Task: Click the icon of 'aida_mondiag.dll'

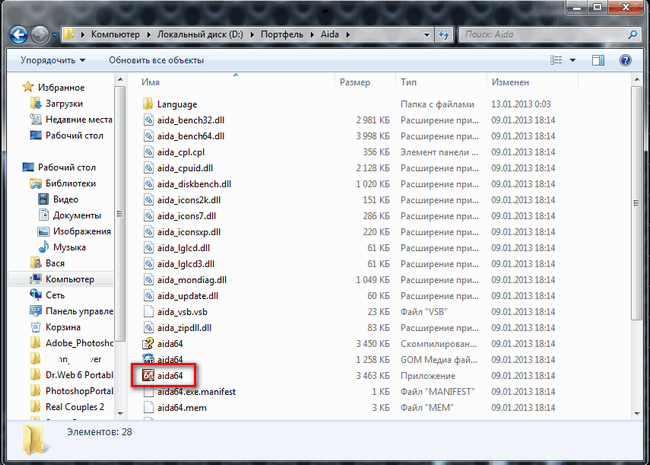Action: 148,280
